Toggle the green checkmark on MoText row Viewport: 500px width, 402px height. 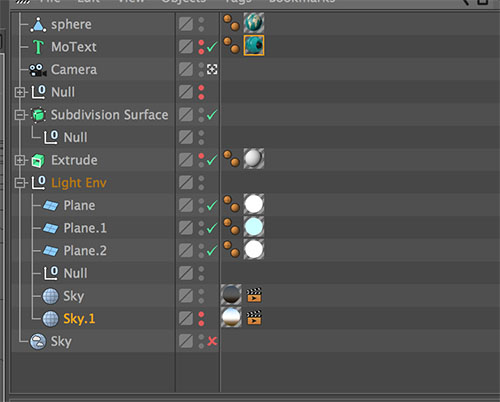coord(212,47)
